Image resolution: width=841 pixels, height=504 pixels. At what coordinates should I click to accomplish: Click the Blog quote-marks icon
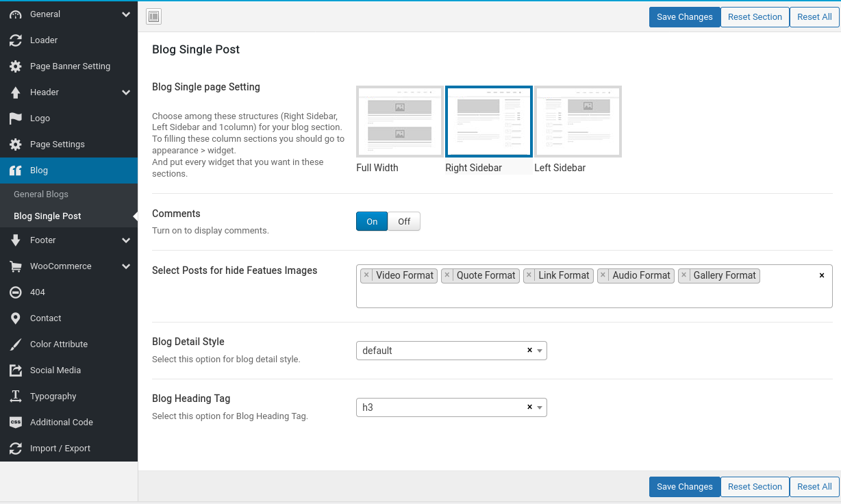click(16, 171)
